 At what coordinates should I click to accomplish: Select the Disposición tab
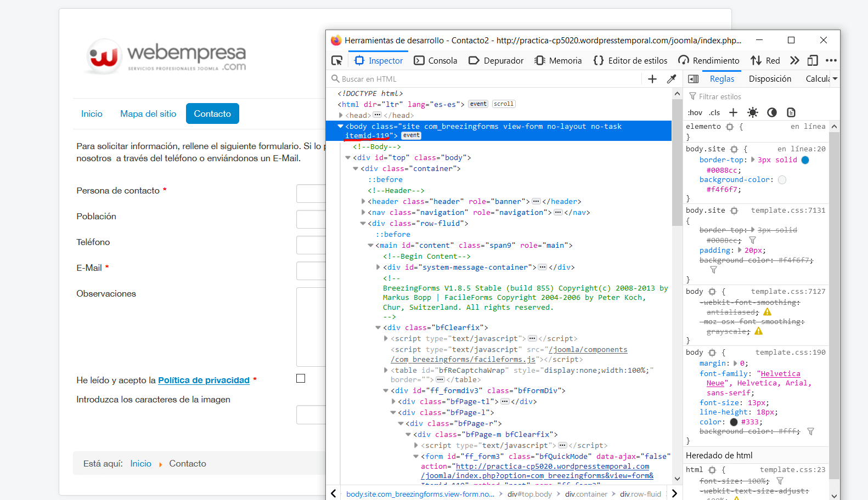770,79
